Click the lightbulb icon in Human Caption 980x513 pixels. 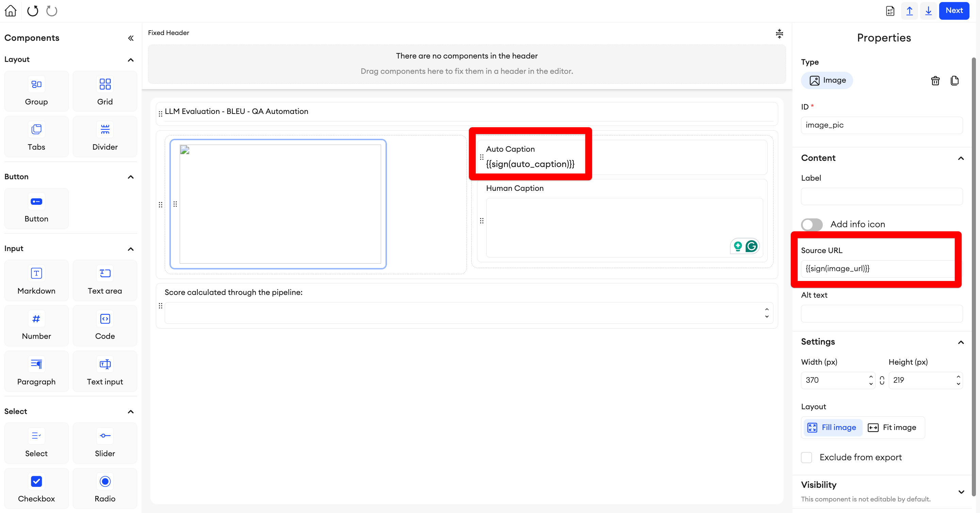738,246
